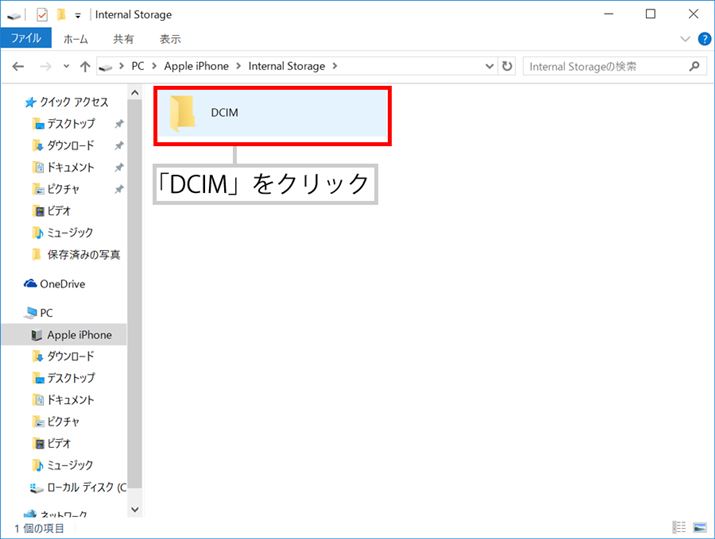The image size is (715, 539).
Task: Select Apple iPhone in navigation pane
Action: pos(79,335)
